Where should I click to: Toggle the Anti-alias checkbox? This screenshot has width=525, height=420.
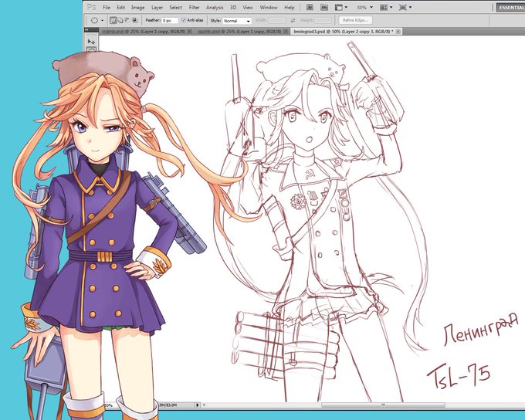[184, 20]
